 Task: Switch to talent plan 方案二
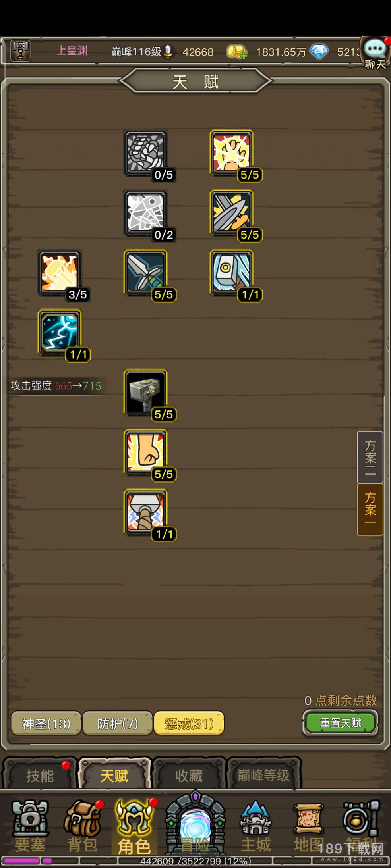[x=370, y=457]
